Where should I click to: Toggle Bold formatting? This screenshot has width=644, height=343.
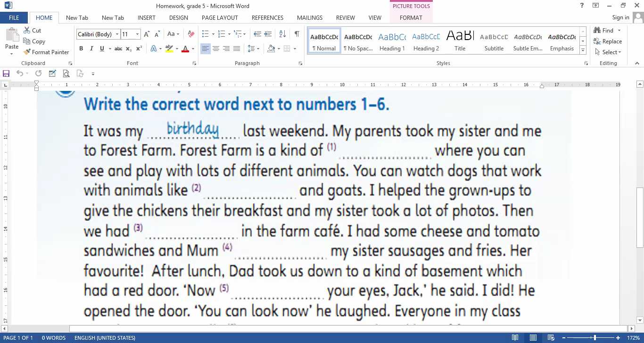(81, 49)
